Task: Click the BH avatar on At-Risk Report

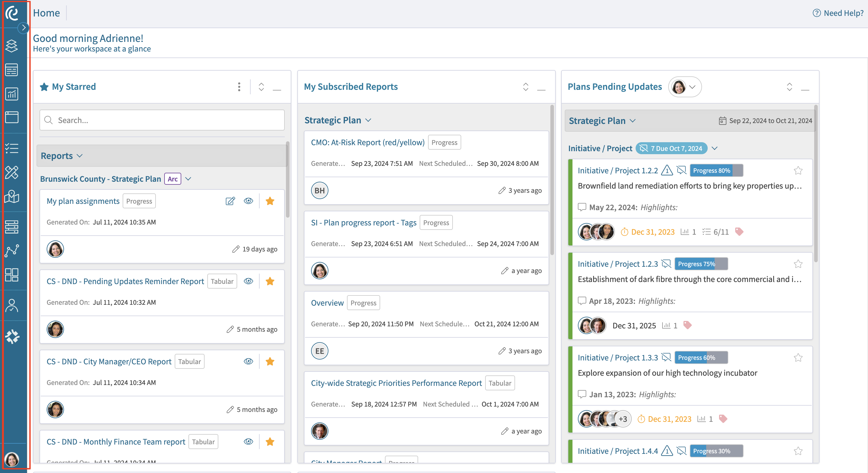Action: tap(319, 190)
